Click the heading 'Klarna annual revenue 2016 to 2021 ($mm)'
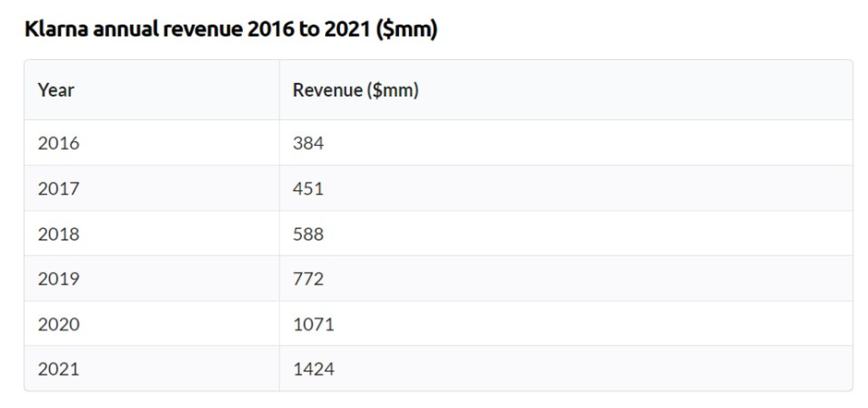868x408 pixels. pos(231,30)
